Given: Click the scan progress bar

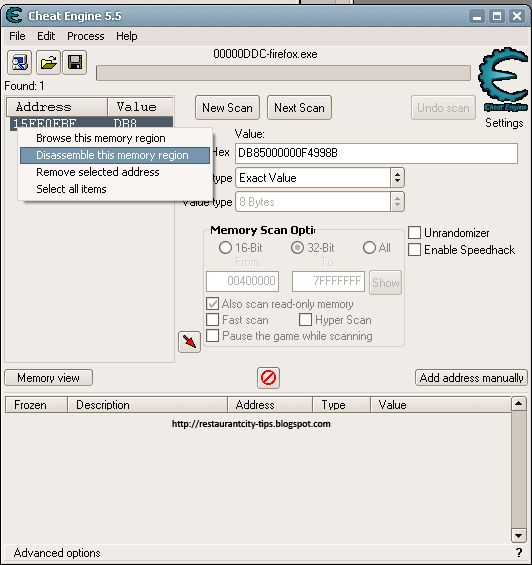Looking at the screenshot, I should tap(283, 73).
